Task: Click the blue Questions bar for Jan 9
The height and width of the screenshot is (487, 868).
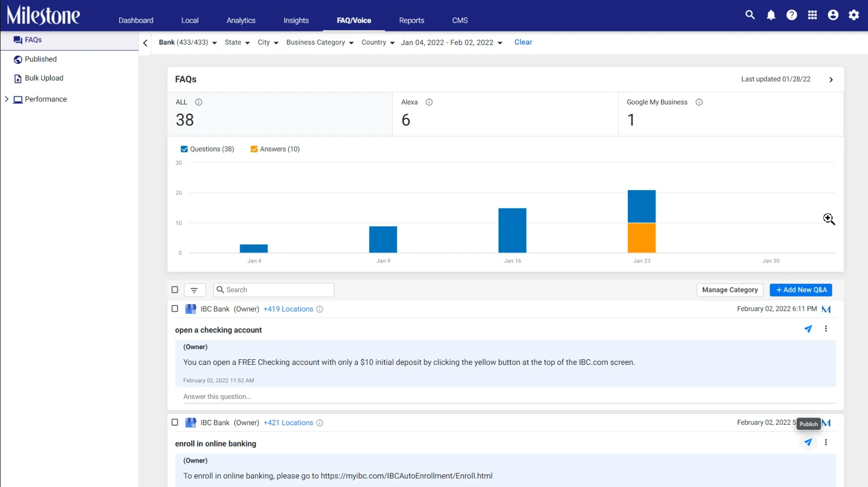Action: click(x=383, y=239)
